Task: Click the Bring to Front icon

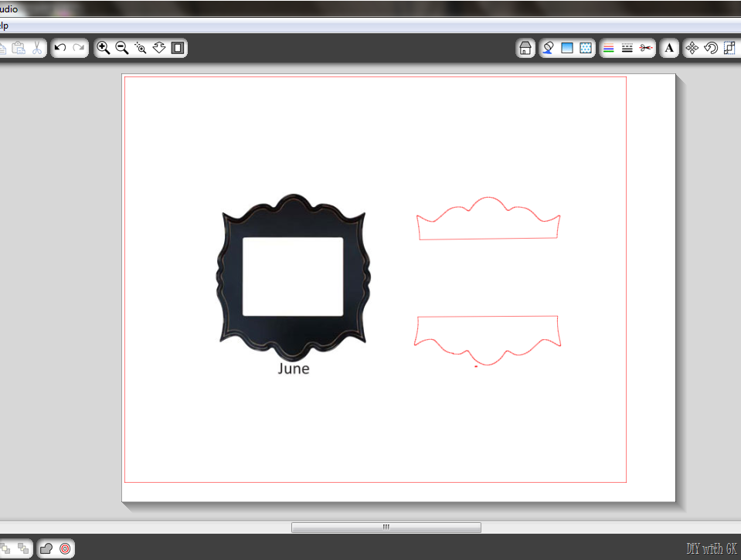Action: (5, 548)
